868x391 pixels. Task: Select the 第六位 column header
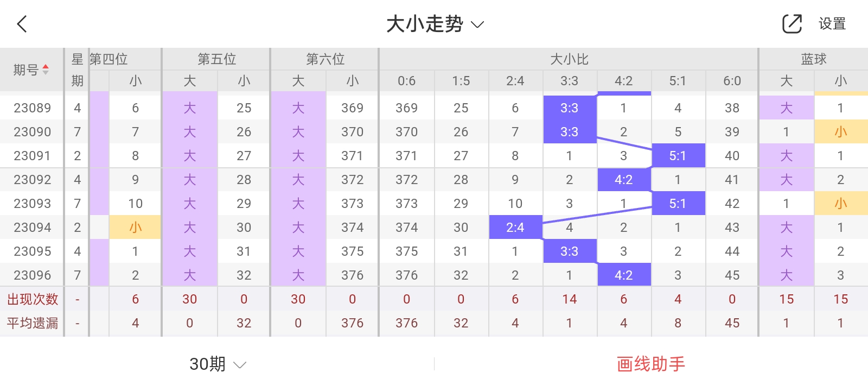(325, 59)
